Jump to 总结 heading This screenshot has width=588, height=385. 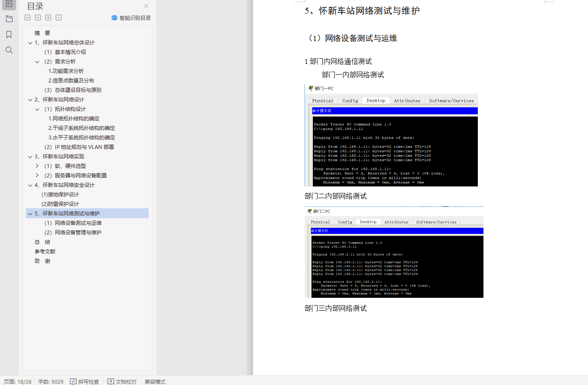pyautogui.click(x=42, y=242)
